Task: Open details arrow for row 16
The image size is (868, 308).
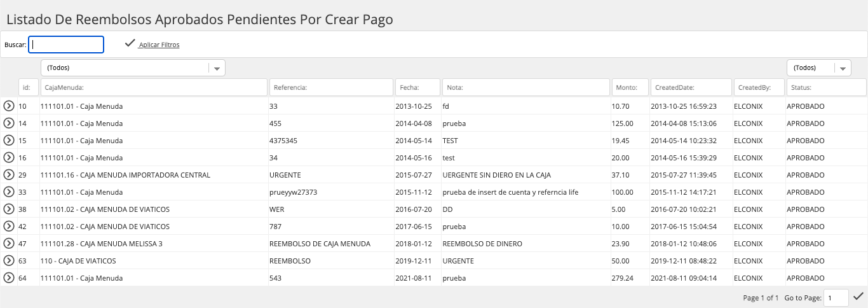Action: pos(9,158)
